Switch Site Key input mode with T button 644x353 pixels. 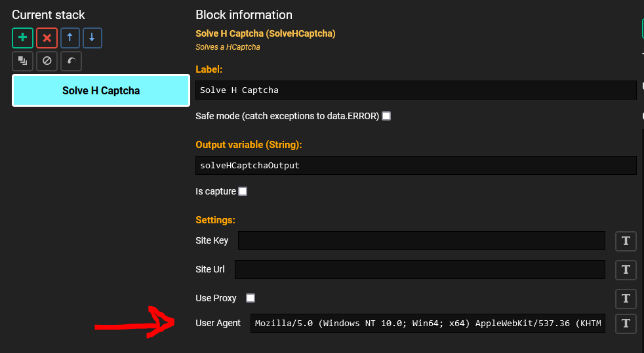click(x=626, y=240)
